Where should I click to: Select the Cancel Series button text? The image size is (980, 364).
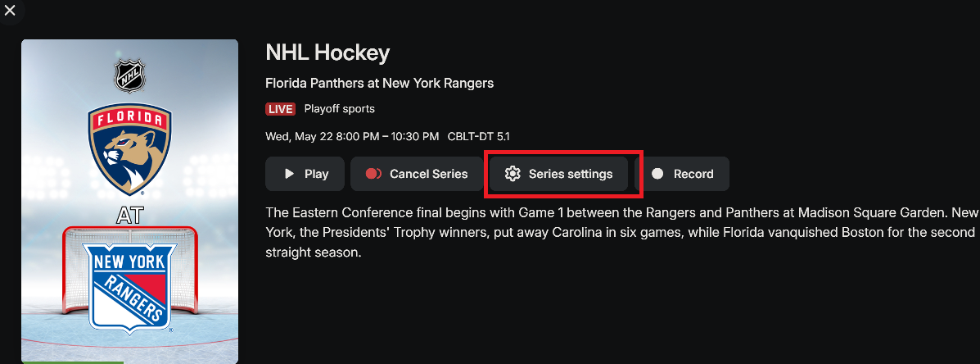point(428,174)
